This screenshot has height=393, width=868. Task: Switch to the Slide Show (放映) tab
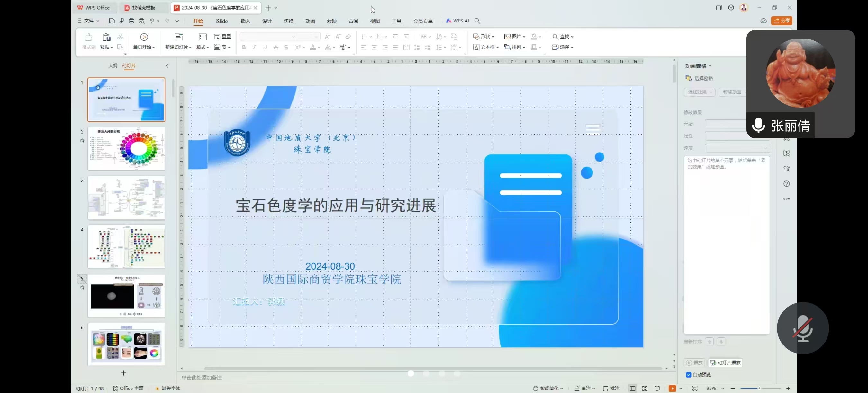pos(331,21)
